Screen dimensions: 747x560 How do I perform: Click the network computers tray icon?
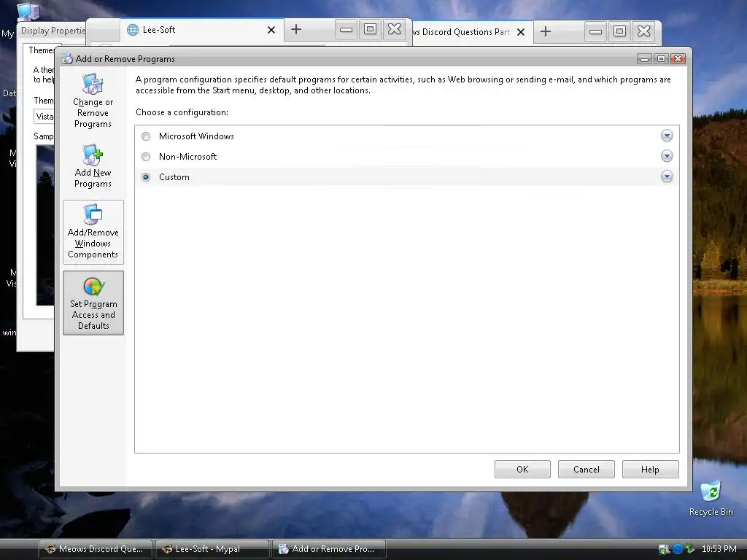coord(664,549)
